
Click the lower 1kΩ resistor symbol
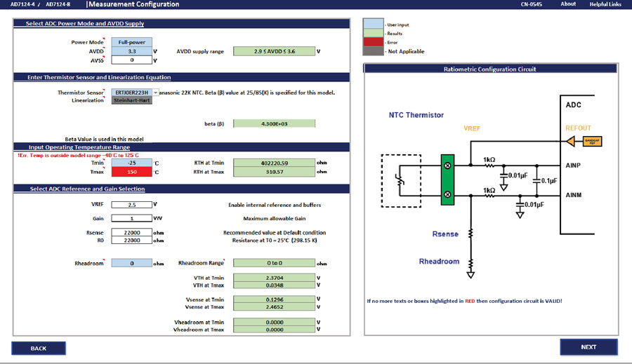(x=489, y=196)
